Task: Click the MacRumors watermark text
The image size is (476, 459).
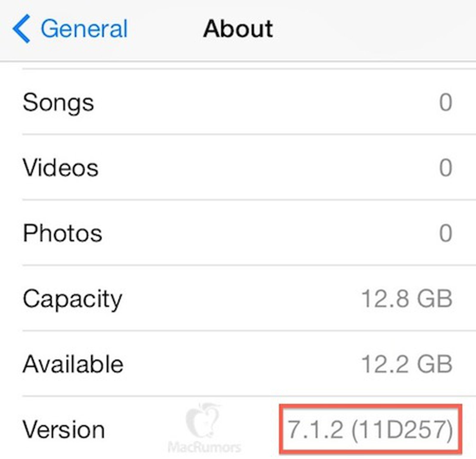Action: point(204,447)
